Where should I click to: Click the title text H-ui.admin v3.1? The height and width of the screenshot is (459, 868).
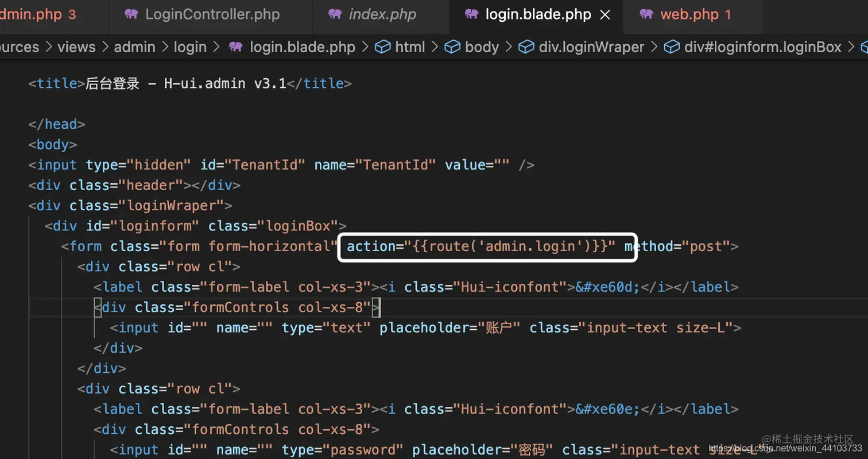click(225, 83)
